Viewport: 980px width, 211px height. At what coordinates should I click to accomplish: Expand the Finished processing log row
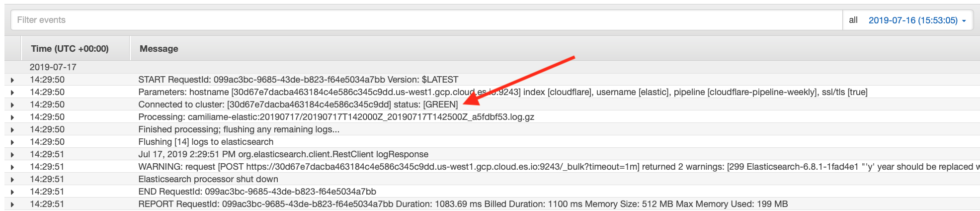12,130
